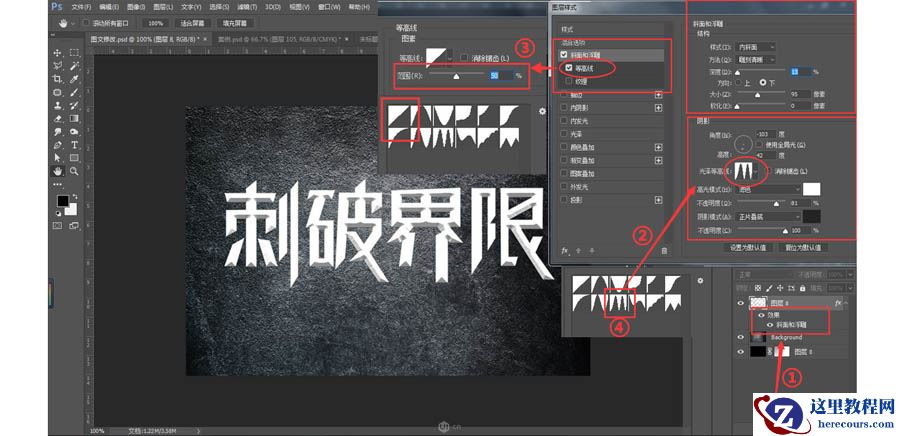Select the Zoom magnifier tool
The image size is (900, 436).
point(74,171)
